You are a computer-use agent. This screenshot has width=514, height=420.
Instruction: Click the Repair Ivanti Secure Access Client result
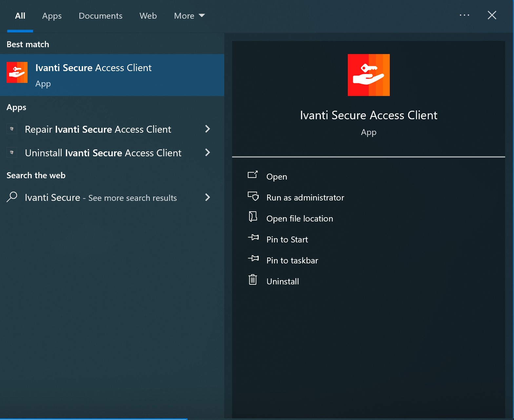point(112,129)
